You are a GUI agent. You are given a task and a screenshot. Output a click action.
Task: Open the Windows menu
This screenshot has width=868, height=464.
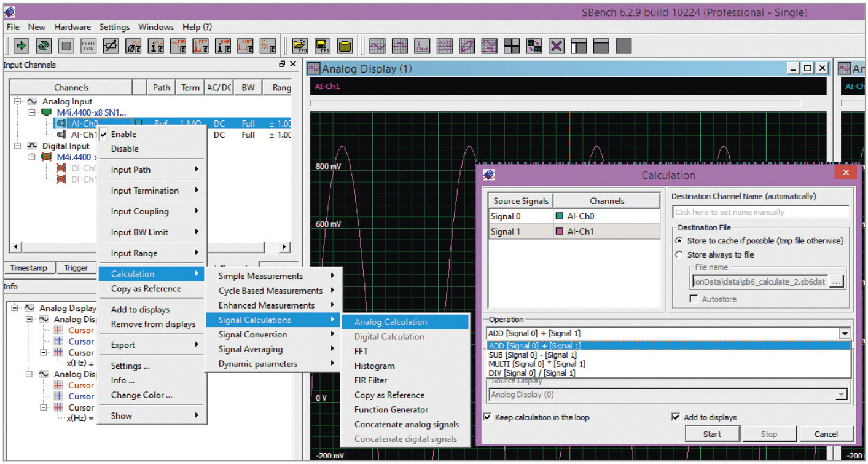pyautogui.click(x=156, y=27)
